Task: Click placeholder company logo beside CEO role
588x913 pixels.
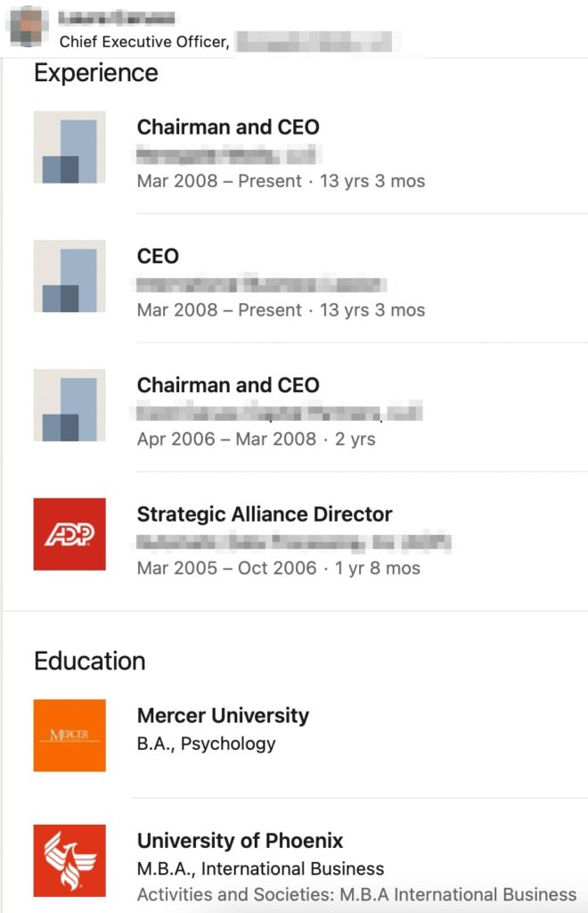Action: [69, 276]
